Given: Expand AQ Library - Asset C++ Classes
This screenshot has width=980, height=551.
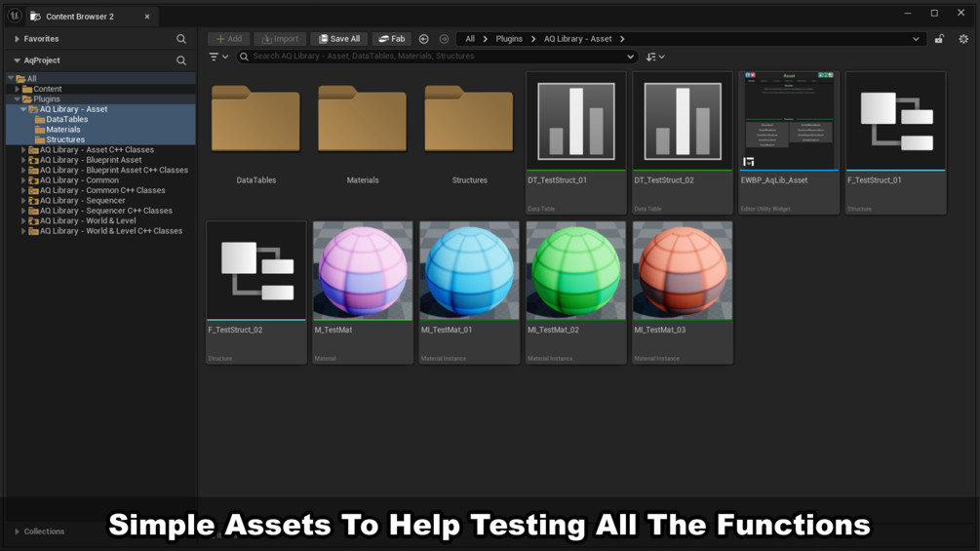Looking at the screenshot, I should [x=23, y=150].
